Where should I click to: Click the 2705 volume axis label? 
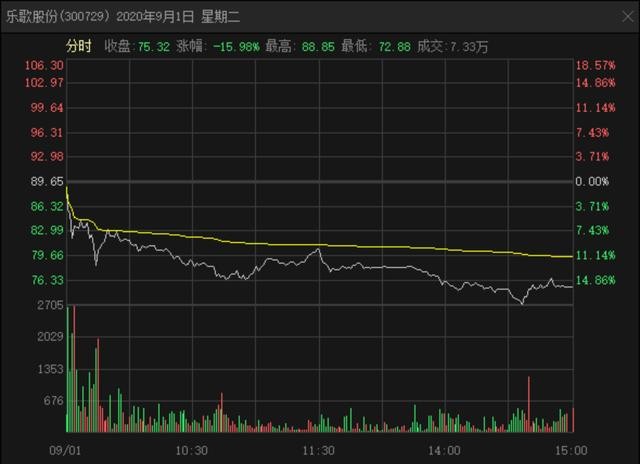[x=50, y=305]
